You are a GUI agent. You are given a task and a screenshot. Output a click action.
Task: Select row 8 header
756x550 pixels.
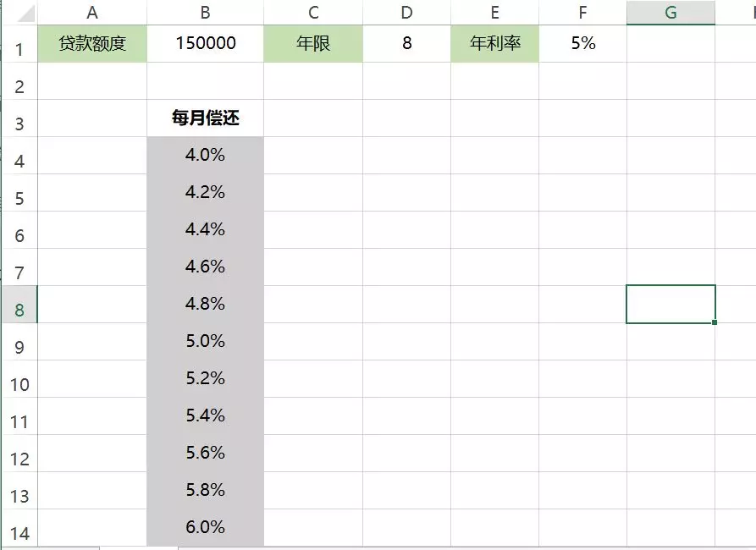coord(19,304)
